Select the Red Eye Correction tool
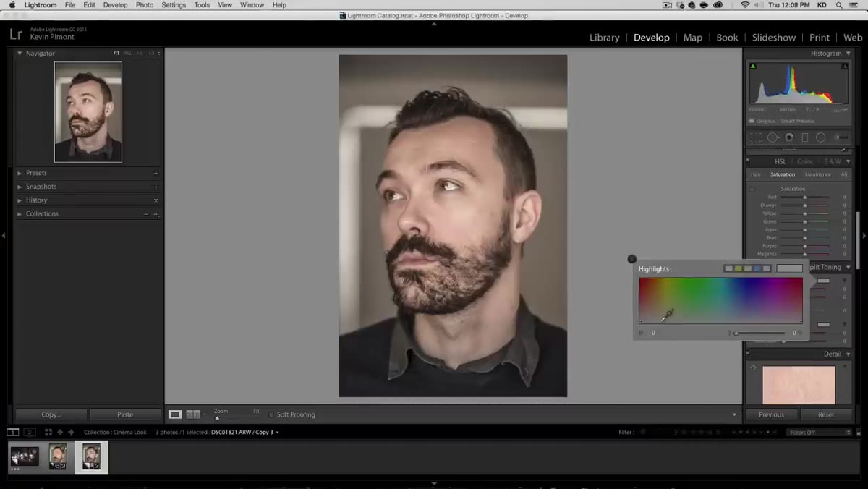 tap(789, 137)
